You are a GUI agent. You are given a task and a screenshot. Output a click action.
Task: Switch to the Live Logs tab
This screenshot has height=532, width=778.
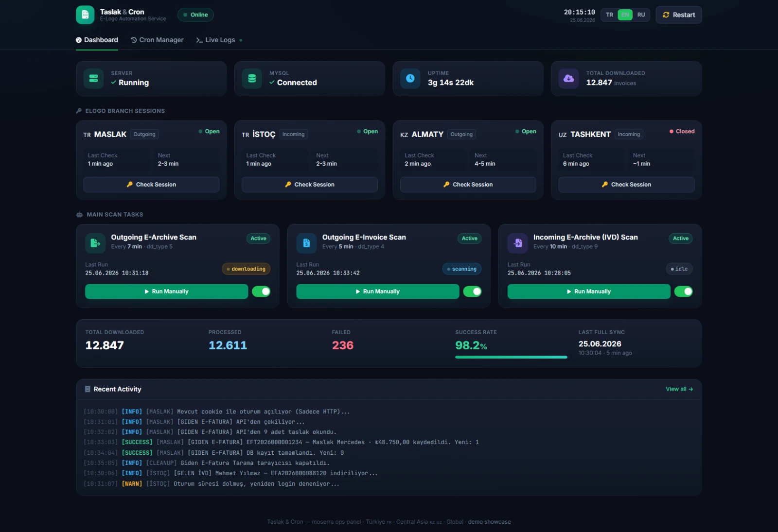(219, 40)
